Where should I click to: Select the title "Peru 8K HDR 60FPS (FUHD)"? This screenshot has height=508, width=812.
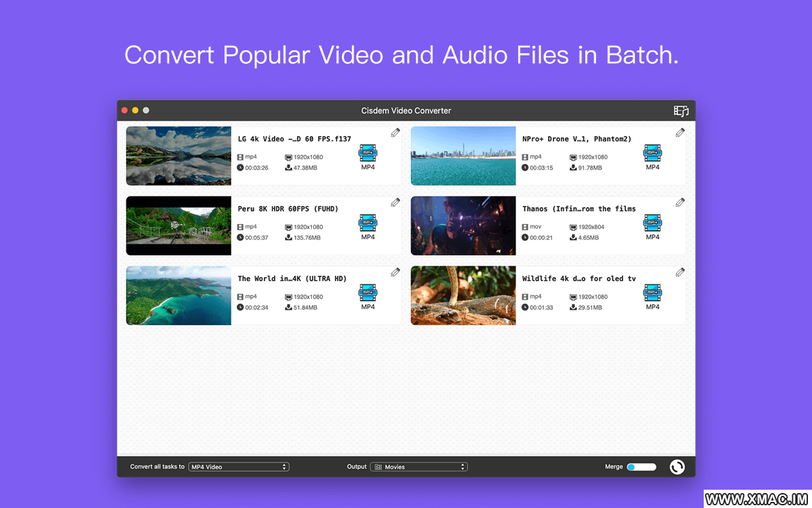coord(288,209)
